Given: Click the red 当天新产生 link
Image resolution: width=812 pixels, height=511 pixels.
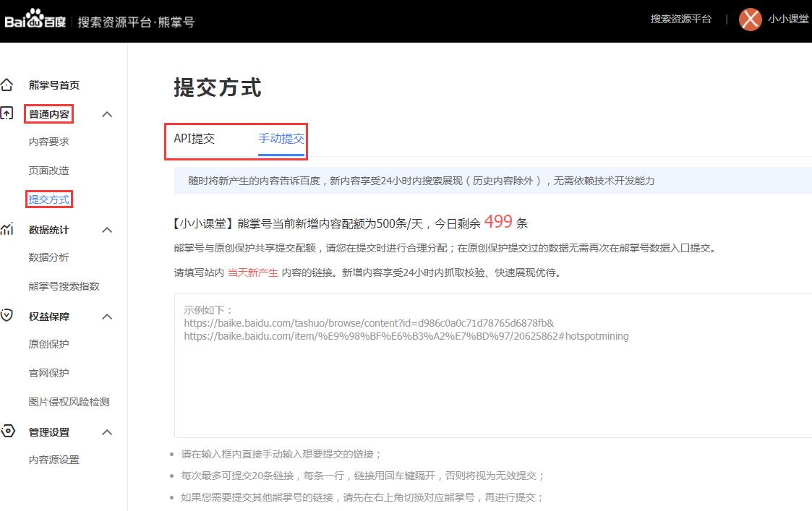Looking at the screenshot, I should tap(252, 272).
